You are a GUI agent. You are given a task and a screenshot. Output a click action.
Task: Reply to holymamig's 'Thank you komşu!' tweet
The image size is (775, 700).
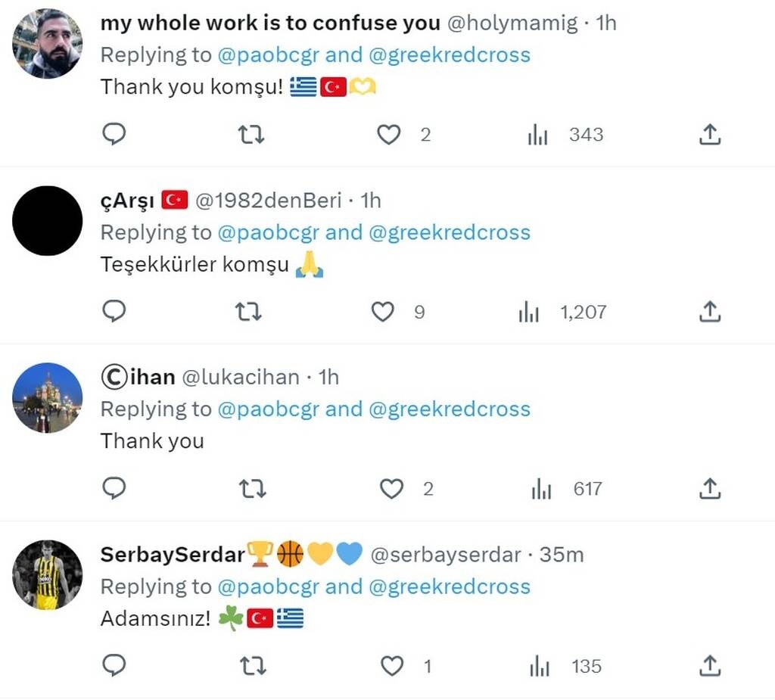pos(114,135)
